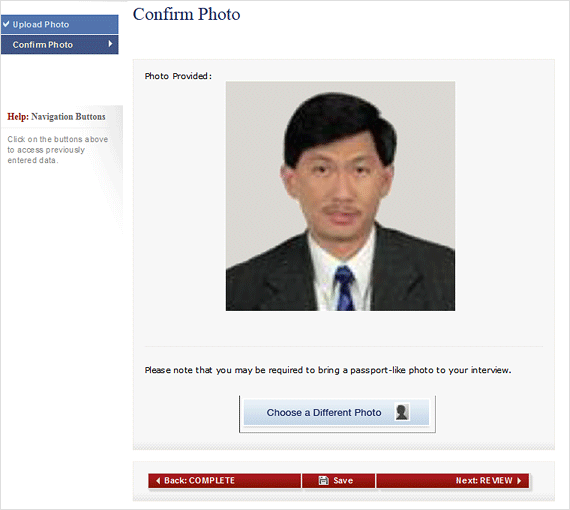The width and height of the screenshot is (570, 510).
Task: Save the application progress
Action: click(x=338, y=481)
